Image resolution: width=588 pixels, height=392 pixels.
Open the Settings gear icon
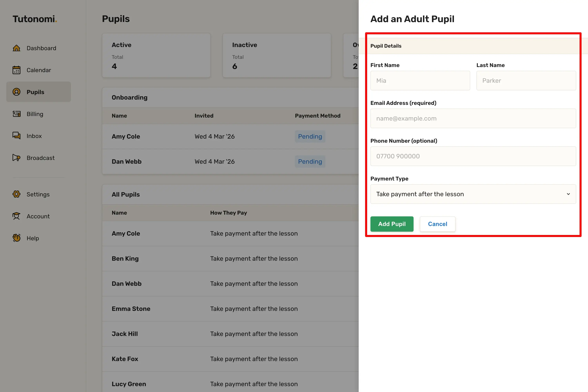point(16,194)
